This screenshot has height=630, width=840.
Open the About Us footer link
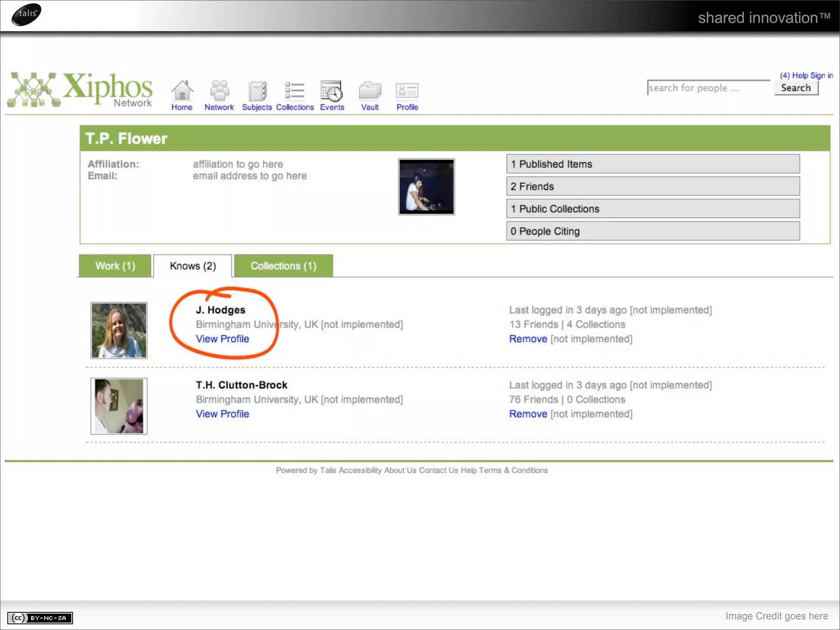click(400, 470)
